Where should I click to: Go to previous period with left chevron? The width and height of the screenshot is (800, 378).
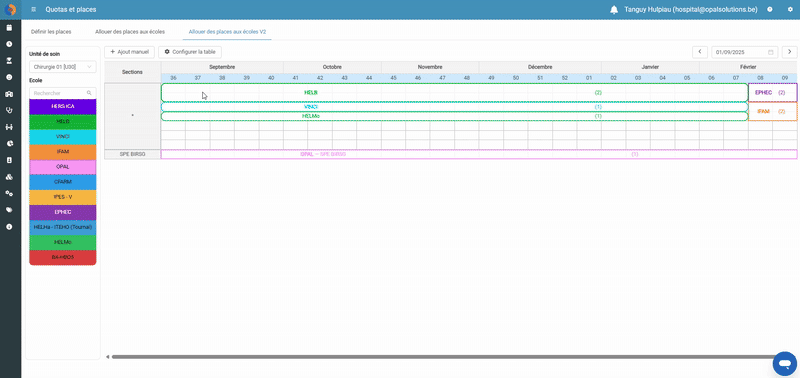700,52
